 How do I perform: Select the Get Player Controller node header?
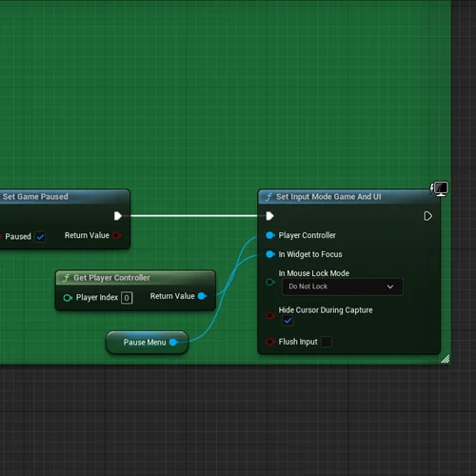(135, 278)
